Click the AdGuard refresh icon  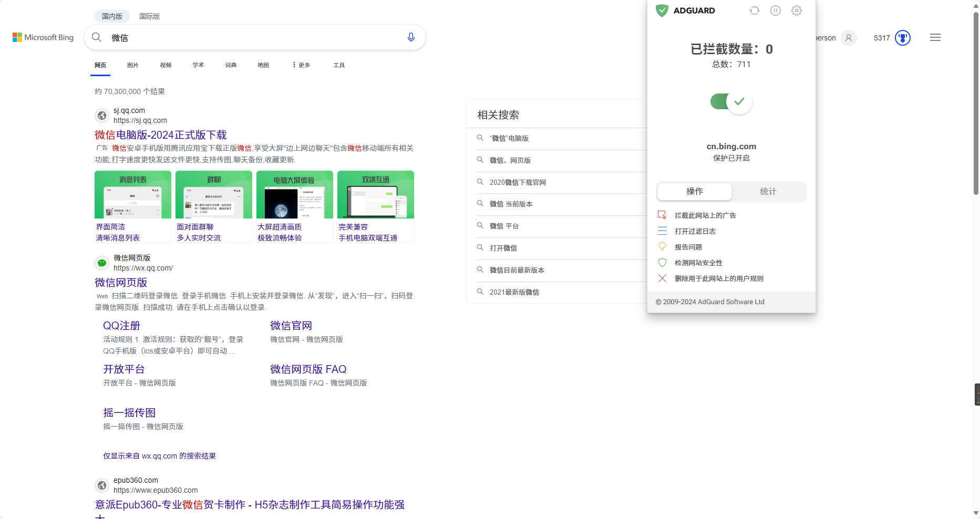click(755, 11)
